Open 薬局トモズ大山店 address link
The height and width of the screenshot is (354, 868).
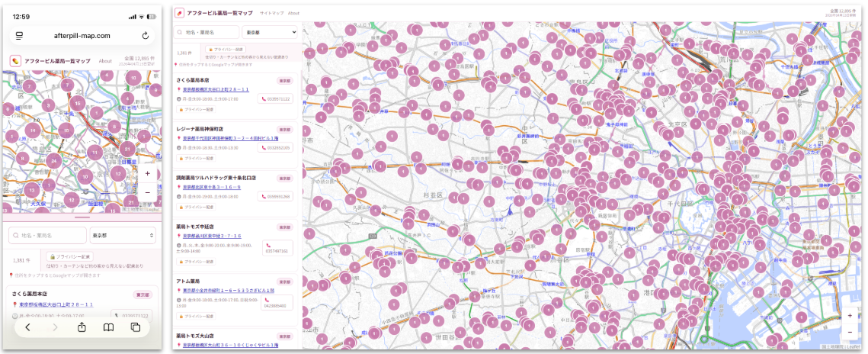[x=229, y=345]
